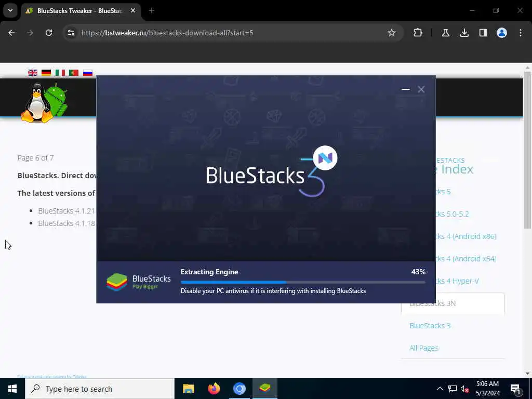
Task: Go back in Chrome browser
Action: pyautogui.click(x=11, y=33)
